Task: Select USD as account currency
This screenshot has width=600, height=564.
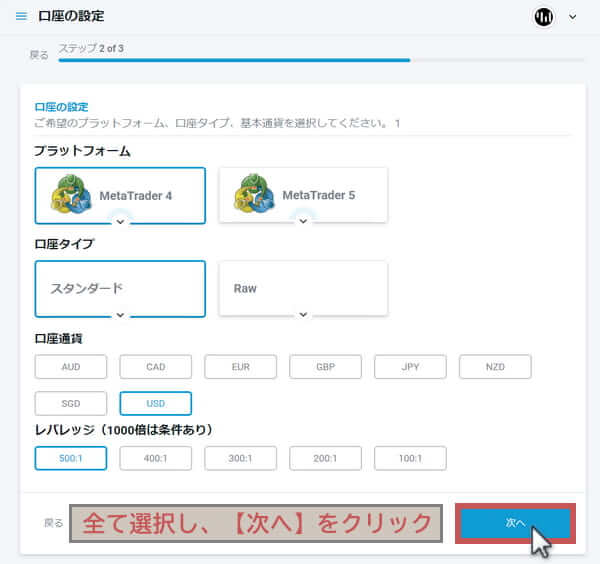Action: tap(156, 403)
